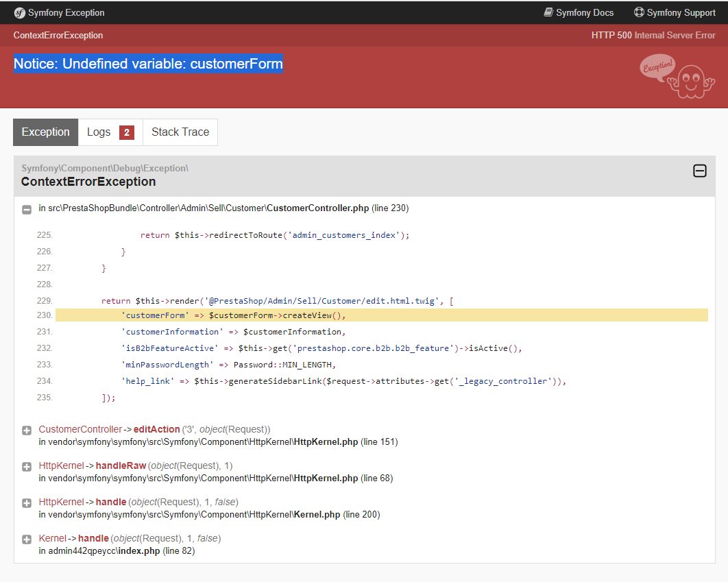The image size is (728, 582).
Task: Collapse the ContextErrorException panel with minus icon
Action: tap(700, 171)
